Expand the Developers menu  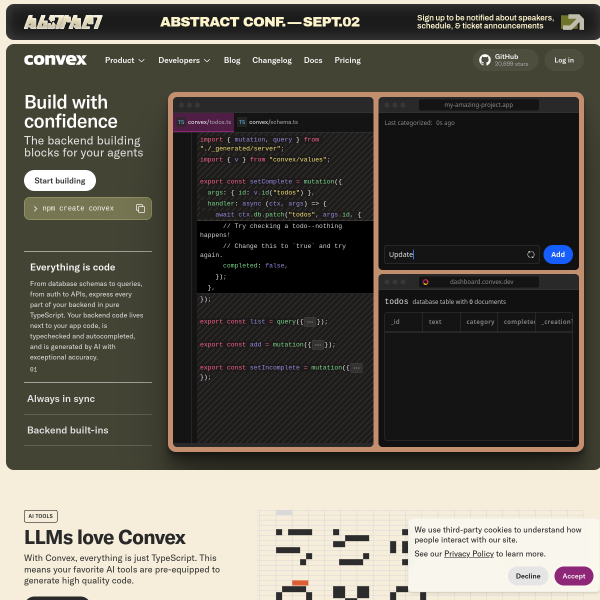point(184,60)
